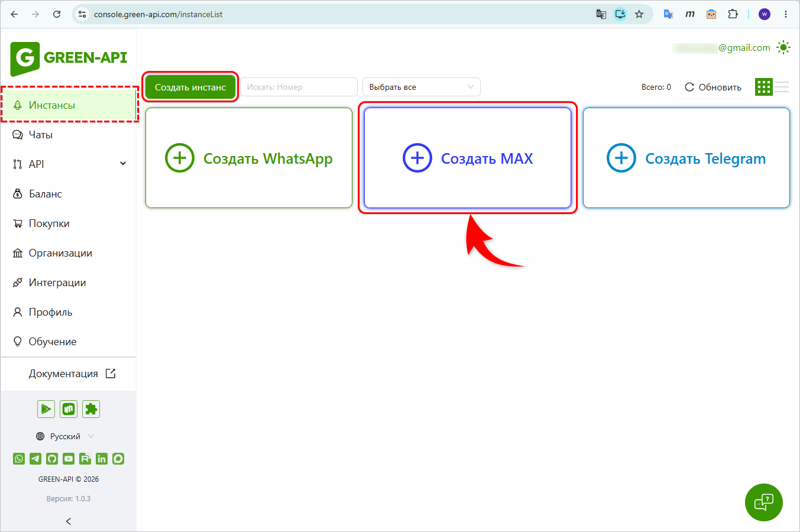Open the Инстансы menu item
Image resolution: width=800 pixels, height=532 pixels.
click(69, 105)
